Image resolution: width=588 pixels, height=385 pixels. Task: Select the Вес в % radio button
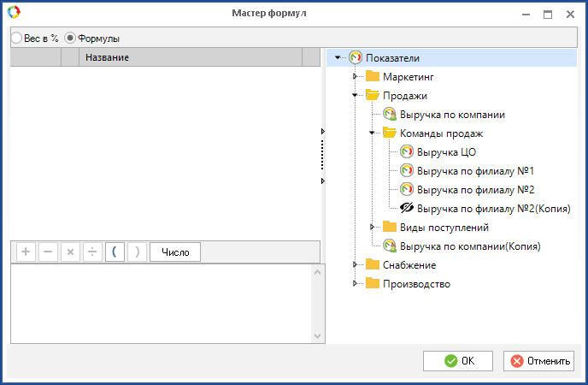pos(16,38)
